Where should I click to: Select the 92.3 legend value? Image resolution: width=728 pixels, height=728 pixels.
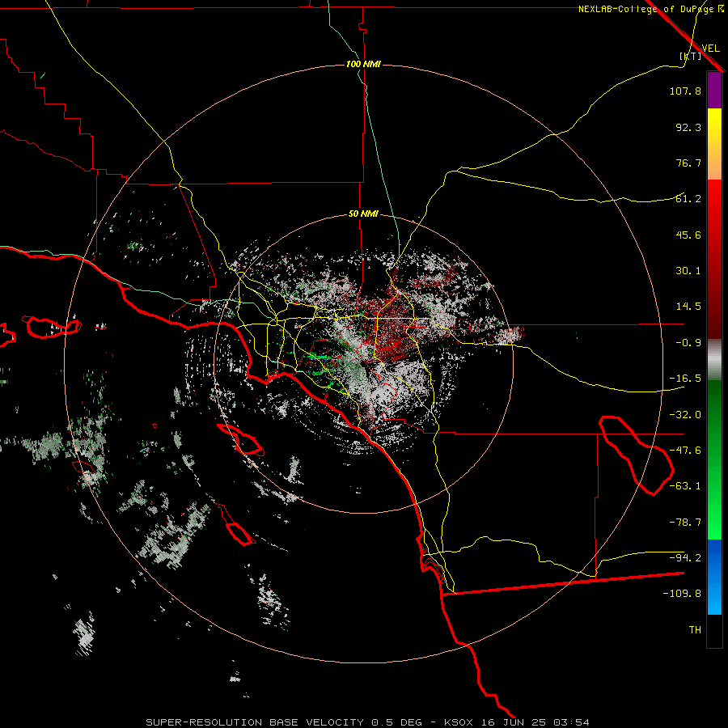pyautogui.click(x=688, y=127)
